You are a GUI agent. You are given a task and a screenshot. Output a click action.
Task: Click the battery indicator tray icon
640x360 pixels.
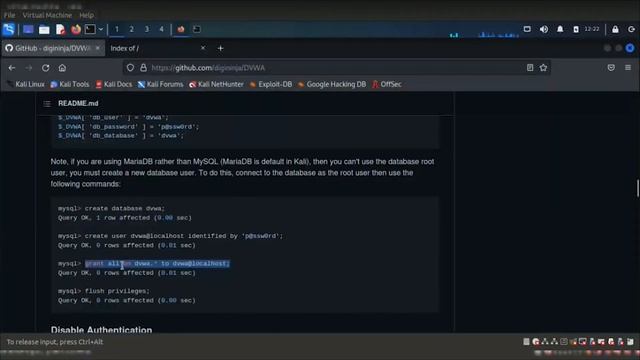(x=576, y=29)
